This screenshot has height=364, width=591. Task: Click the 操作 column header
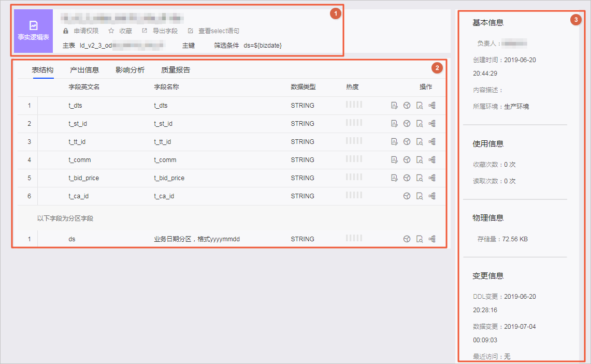tap(426, 87)
